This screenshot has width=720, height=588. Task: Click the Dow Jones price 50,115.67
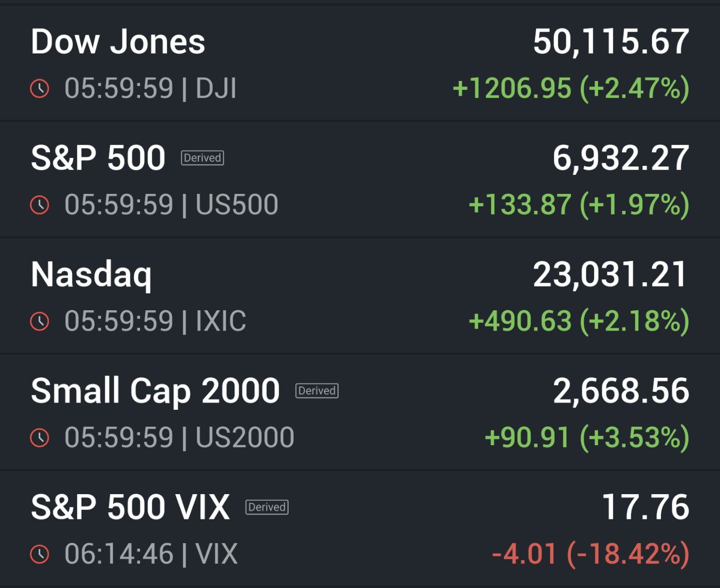[611, 42]
